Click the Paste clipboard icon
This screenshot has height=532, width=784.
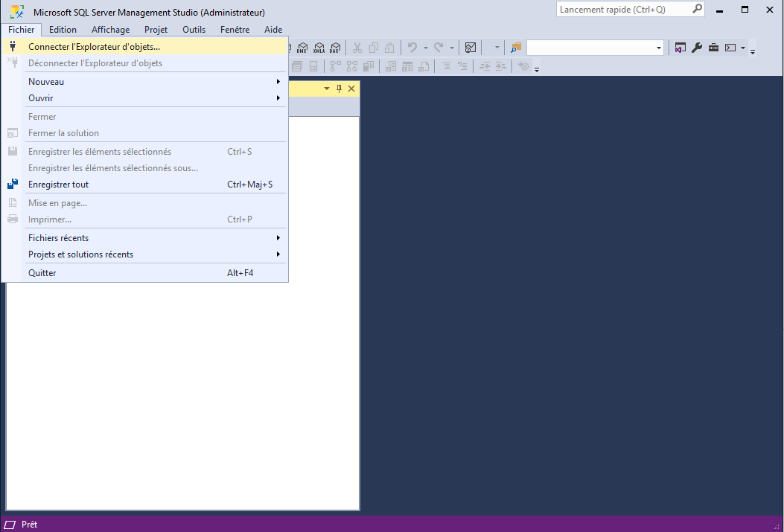[389, 48]
